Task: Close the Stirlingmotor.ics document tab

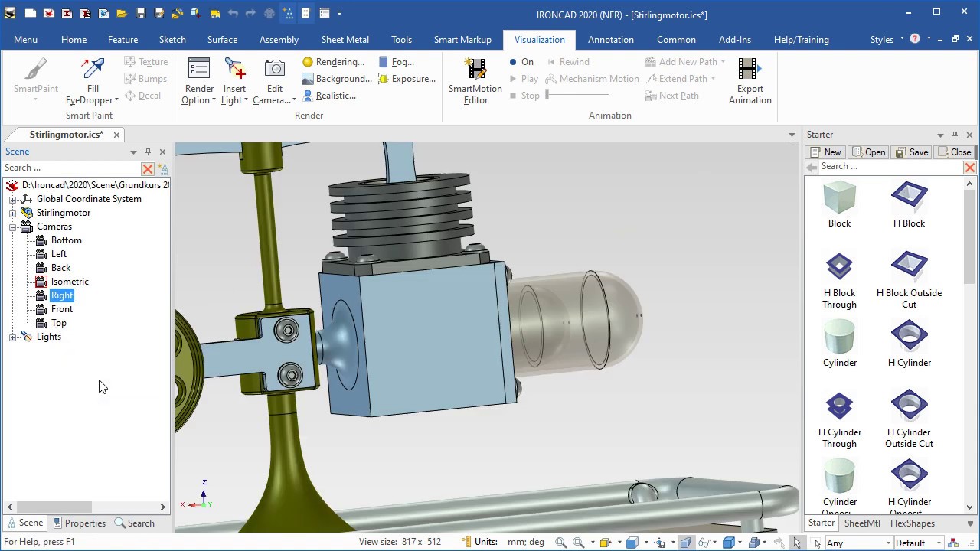Action: click(116, 135)
